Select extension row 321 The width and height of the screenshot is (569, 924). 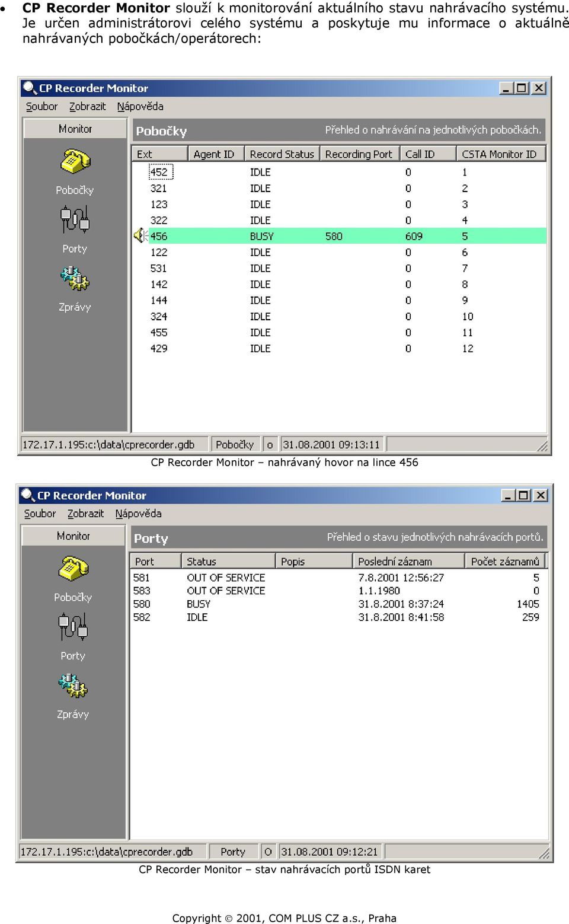tap(338, 188)
